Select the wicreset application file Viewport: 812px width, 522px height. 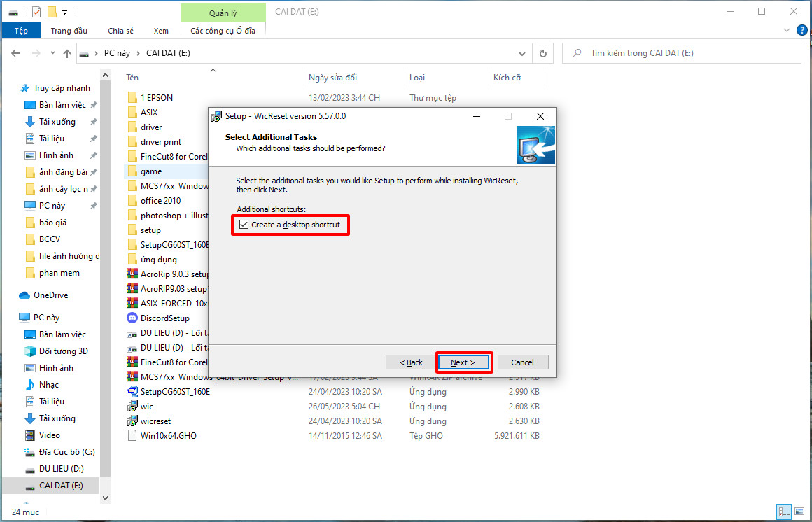tap(155, 421)
